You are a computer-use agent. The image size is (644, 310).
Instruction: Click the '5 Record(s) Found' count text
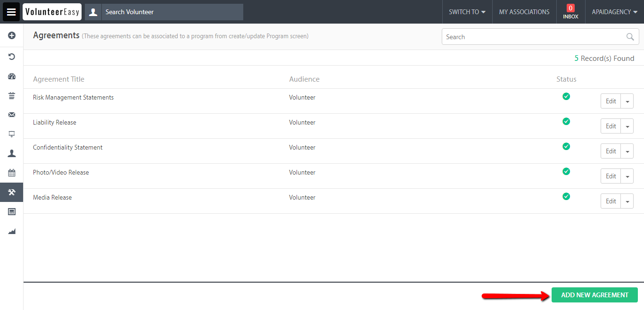click(x=604, y=59)
